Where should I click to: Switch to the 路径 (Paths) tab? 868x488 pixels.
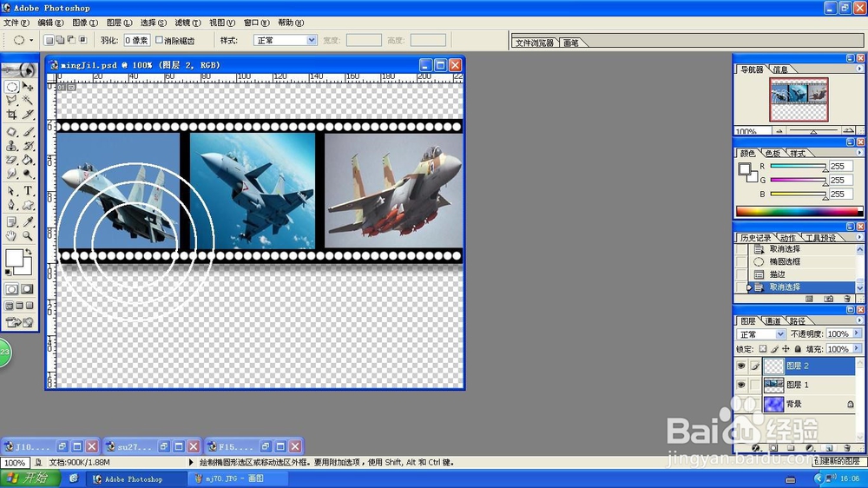coord(797,320)
